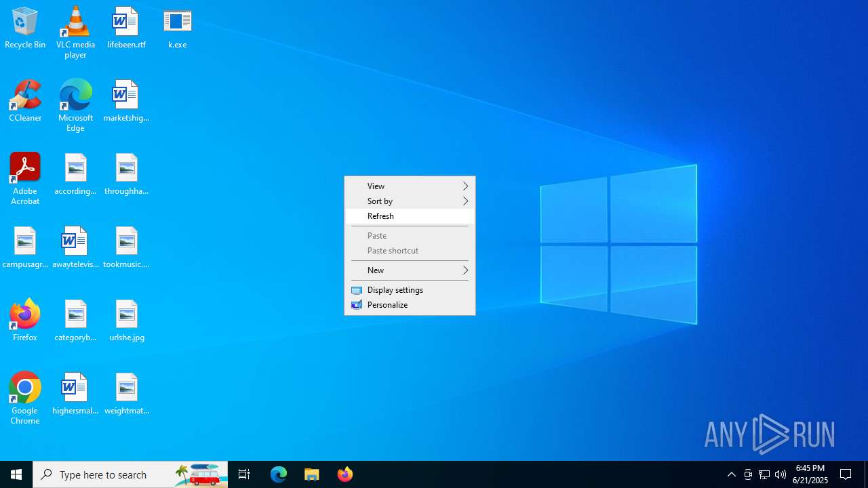Select the highersmal... Word document
The image size is (868, 488).
[75, 394]
